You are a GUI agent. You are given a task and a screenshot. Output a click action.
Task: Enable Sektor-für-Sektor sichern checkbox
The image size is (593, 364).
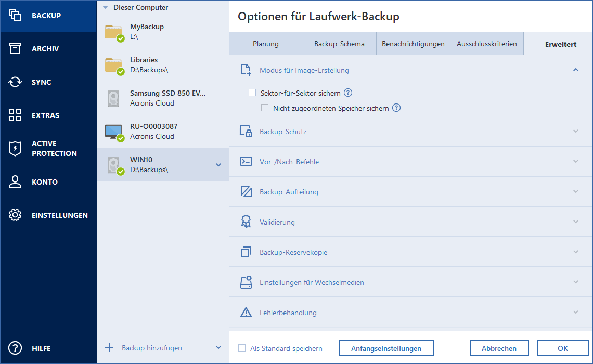tap(253, 93)
